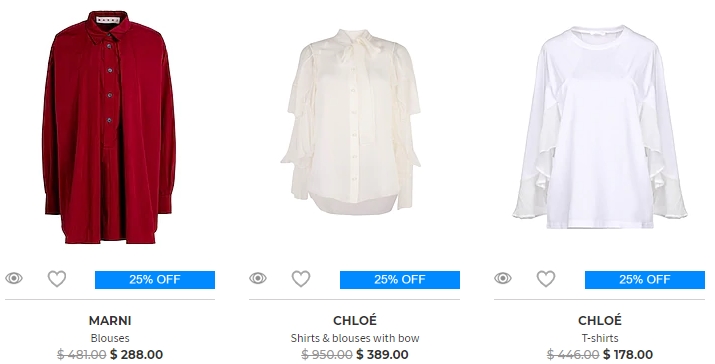Open quick view for the Marni blouse
Screen dimensions: 715x364
(14, 278)
